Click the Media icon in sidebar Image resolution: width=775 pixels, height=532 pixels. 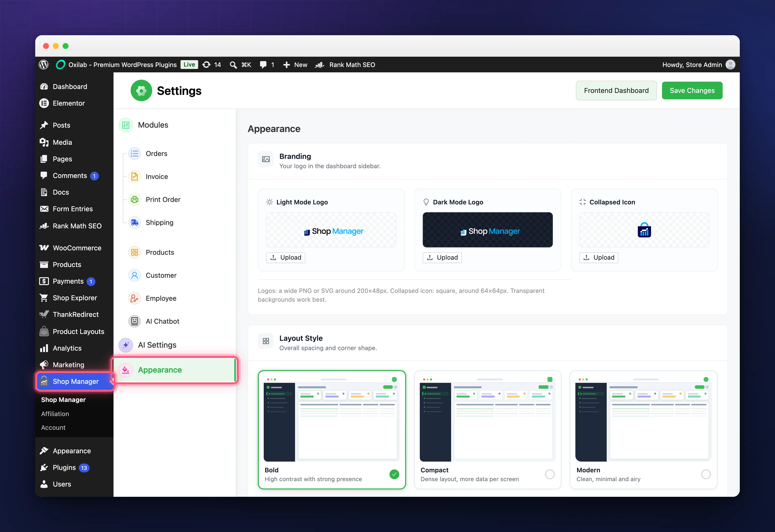(x=44, y=142)
